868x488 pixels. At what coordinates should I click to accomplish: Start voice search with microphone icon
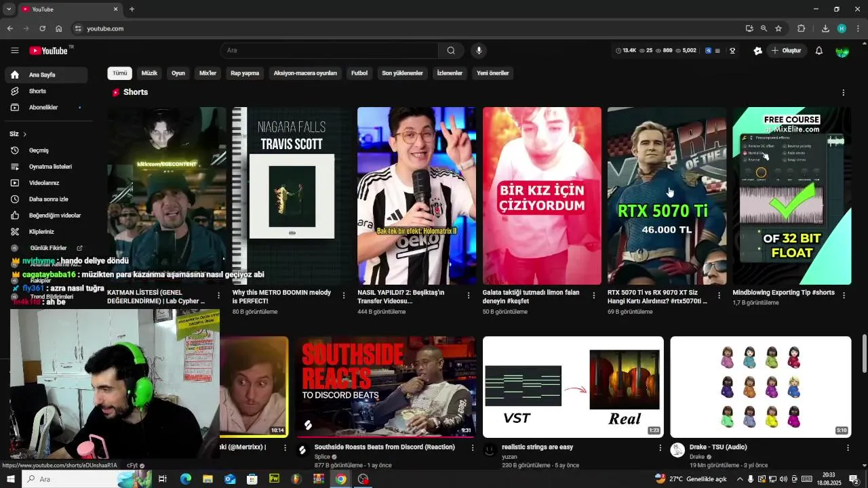479,51
